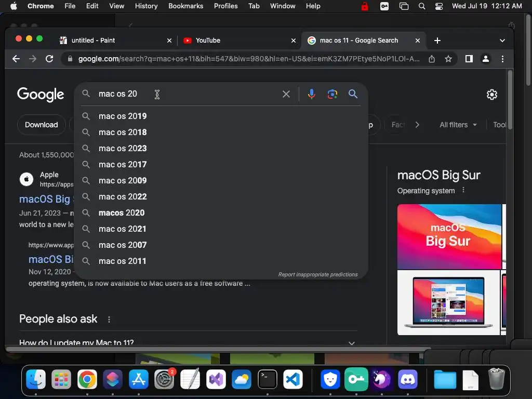The width and height of the screenshot is (532, 399).
Task: Select suggestion mac os 2017
Action: tap(221, 164)
